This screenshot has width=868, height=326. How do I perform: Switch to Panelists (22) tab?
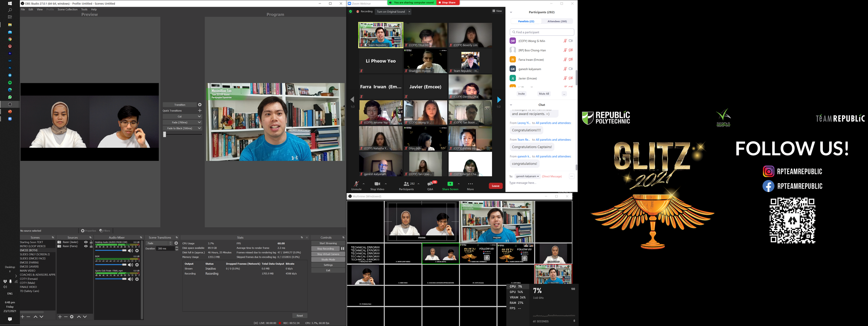tap(526, 21)
